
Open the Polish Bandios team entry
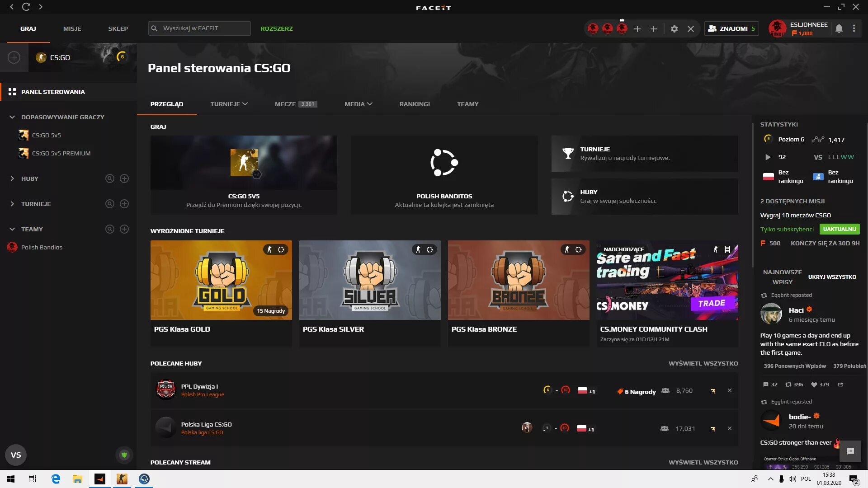pos(42,247)
